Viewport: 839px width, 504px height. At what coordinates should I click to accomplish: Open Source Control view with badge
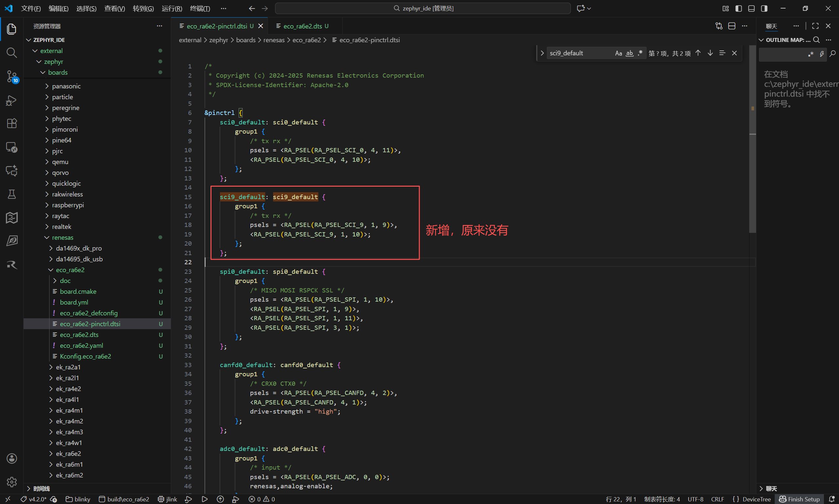[x=11, y=76]
